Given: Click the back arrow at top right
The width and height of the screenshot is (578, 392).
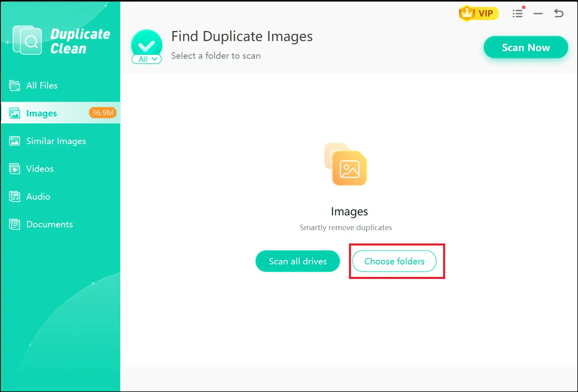Looking at the screenshot, I should click(559, 13).
